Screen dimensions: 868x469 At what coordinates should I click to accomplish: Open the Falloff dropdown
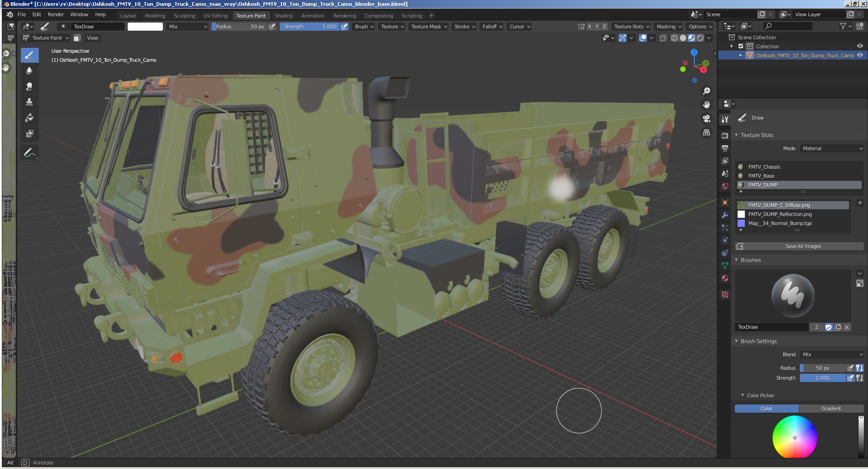click(492, 27)
